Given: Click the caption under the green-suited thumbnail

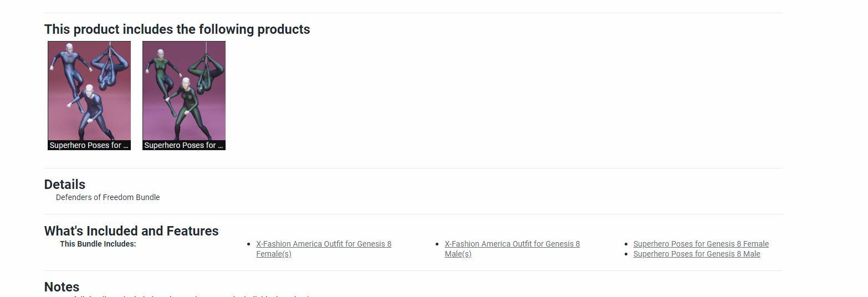Looking at the screenshot, I should [183, 145].
